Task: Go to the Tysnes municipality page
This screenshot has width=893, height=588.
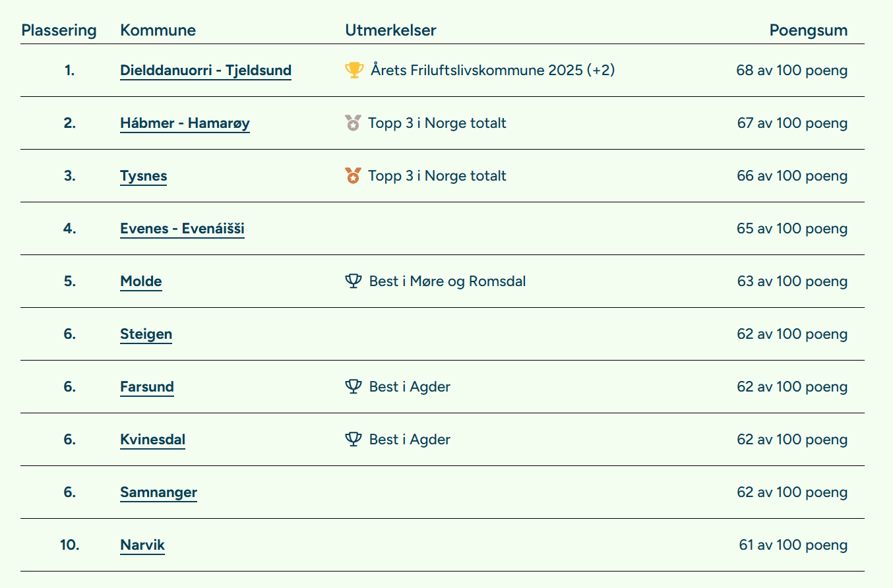Action: 143,176
